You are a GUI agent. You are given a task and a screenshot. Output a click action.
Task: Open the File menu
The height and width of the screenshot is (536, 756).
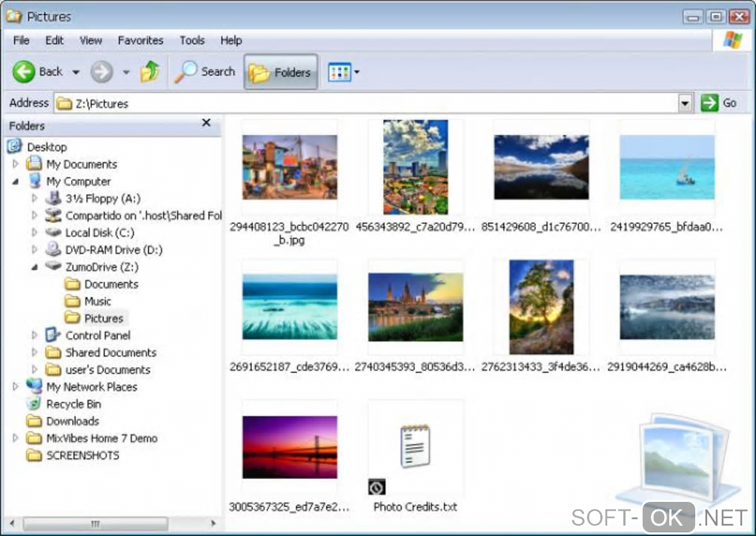coord(21,41)
